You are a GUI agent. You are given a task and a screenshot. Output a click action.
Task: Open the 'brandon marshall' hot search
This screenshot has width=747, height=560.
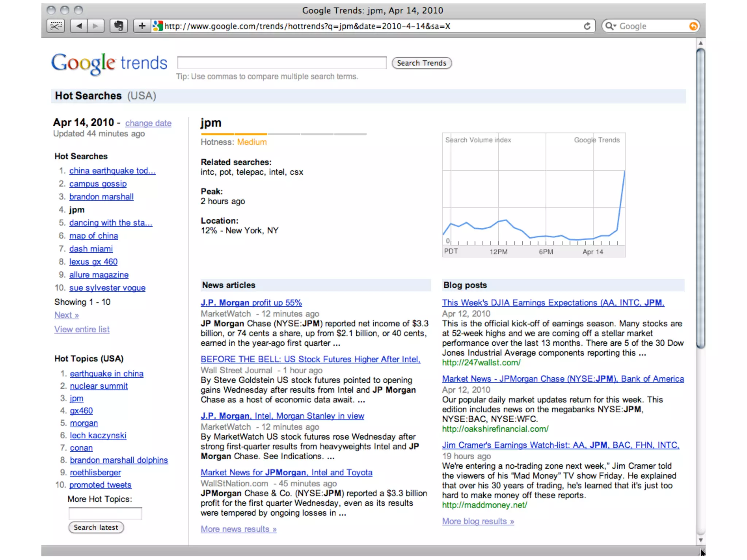point(101,197)
